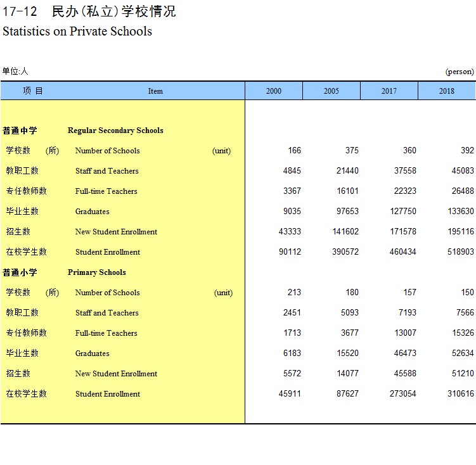Select cell value 213
476x465 pixels.
[x=294, y=293]
